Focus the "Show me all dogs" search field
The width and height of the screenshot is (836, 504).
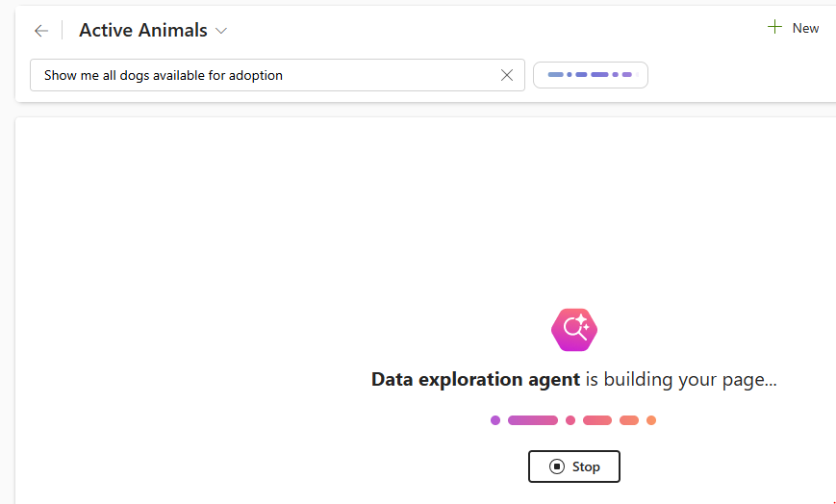[x=260, y=75]
